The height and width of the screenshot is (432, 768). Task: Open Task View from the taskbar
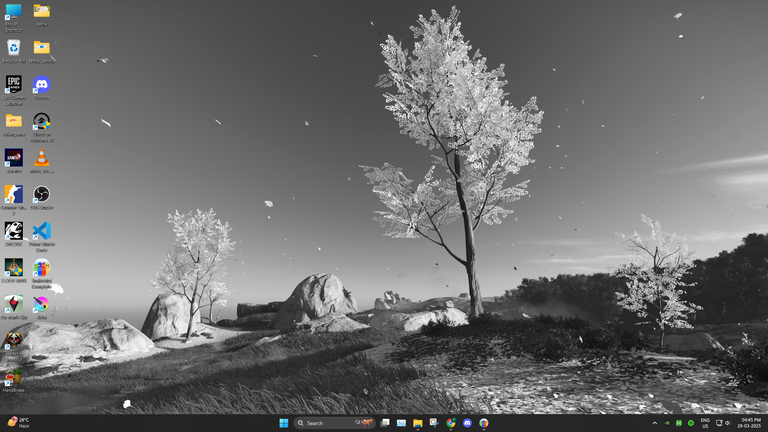(385, 423)
